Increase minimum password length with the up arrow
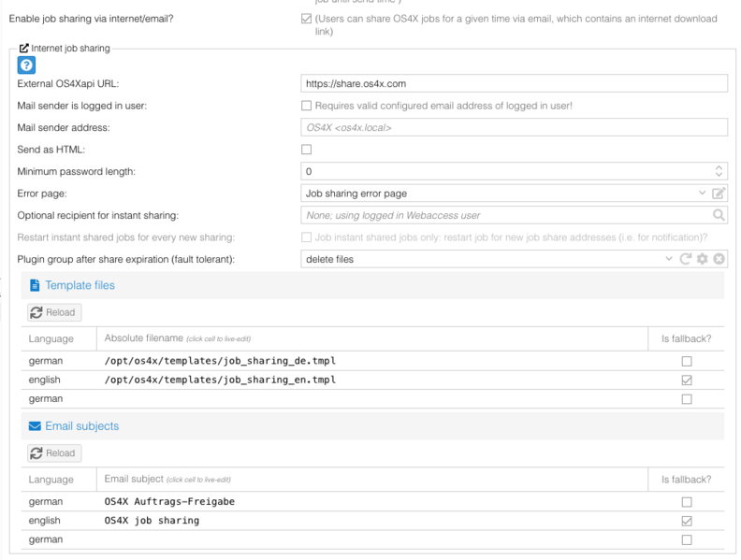741x560 pixels. (x=719, y=167)
